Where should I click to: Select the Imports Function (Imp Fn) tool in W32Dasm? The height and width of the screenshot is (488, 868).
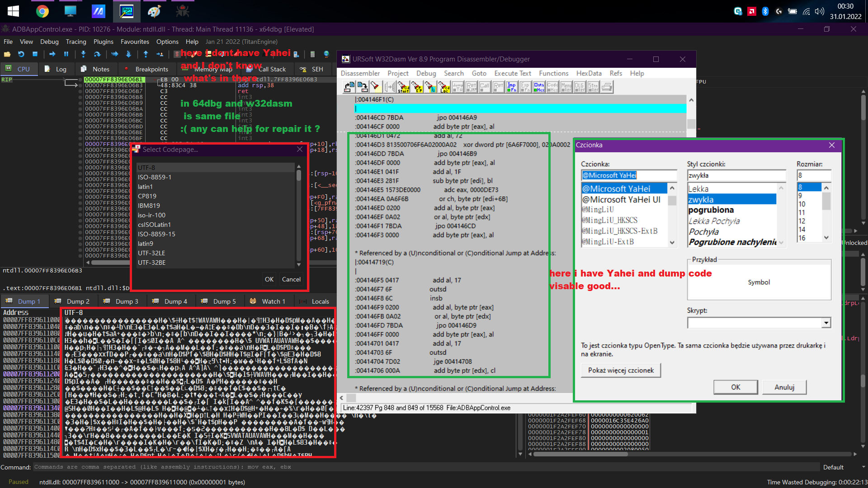512,86
